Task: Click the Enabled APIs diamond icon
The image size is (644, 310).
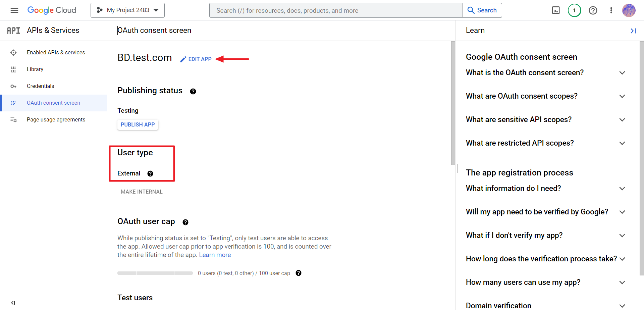Action: [x=13, y=53]
